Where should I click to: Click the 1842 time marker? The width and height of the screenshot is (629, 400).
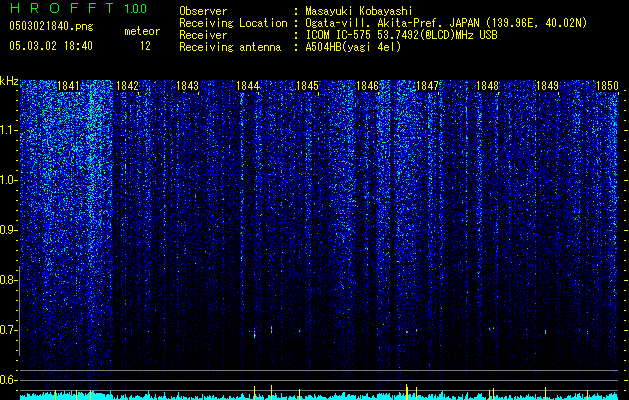pyautogui.click(x=127, y=86)
